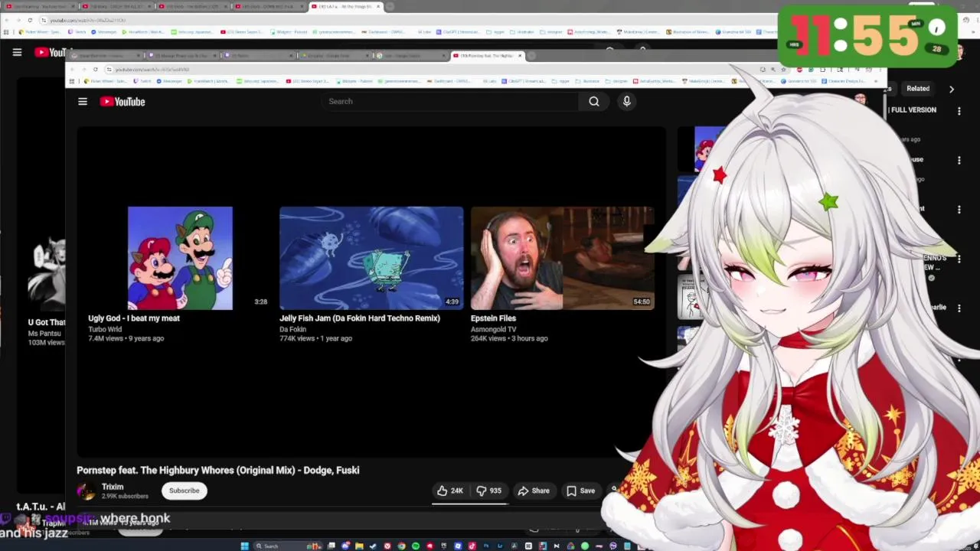Select the Related chip in sidebar
This screenshot has width=980, height=551.
pyautogui.click(x=918, y=89)
